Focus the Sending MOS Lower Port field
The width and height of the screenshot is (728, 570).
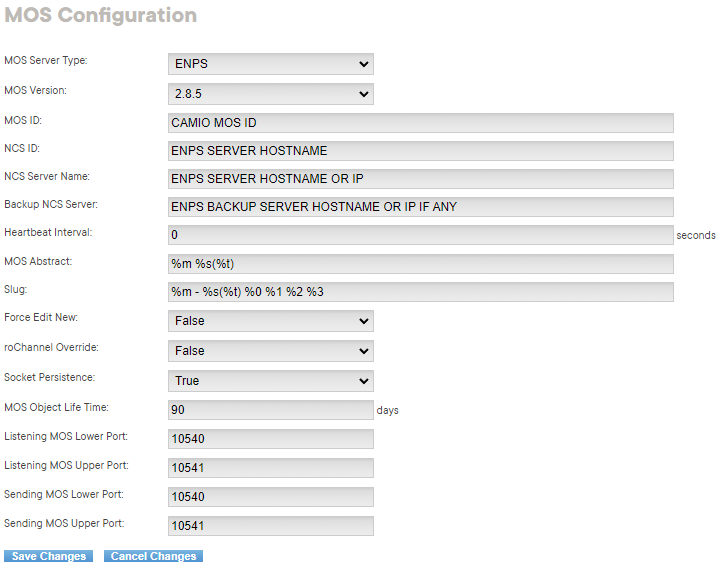tap(270, 497)
